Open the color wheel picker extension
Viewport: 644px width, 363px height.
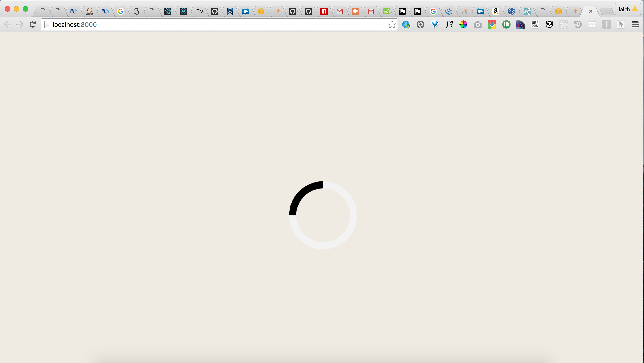(x=463, y=24)
